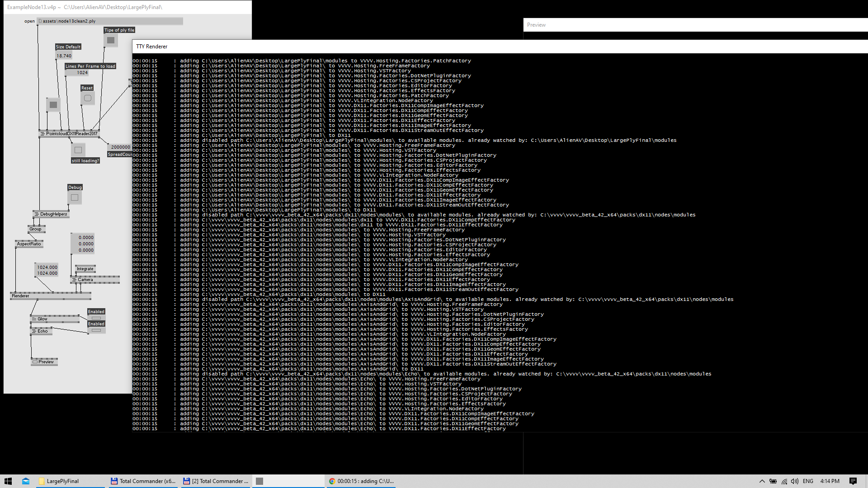The image size is (868, 488).
Task: Click the assets ply filename field
Action: point(110,21)
